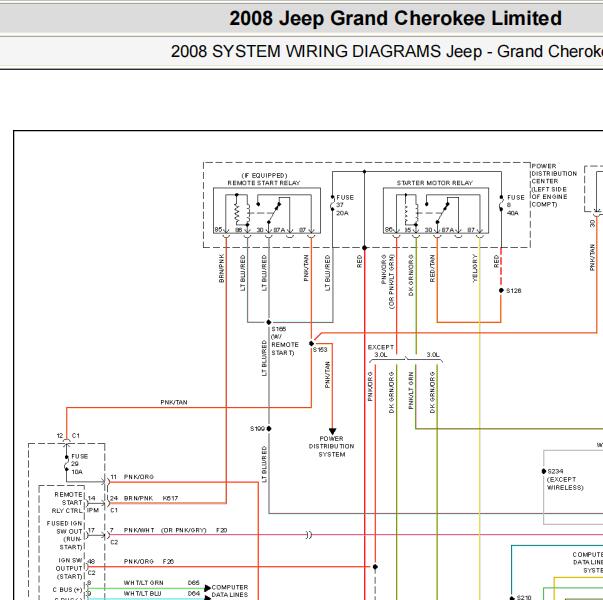Viewport: 603px width, 600px height.
Task: Select the "STARTER MOTOR RELAY" label
Action: [x=435, y=183]
